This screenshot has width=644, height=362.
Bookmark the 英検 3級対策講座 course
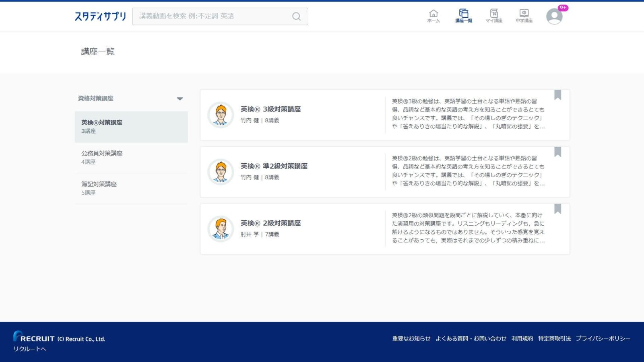pyautogui.click(x=557, y=95)
